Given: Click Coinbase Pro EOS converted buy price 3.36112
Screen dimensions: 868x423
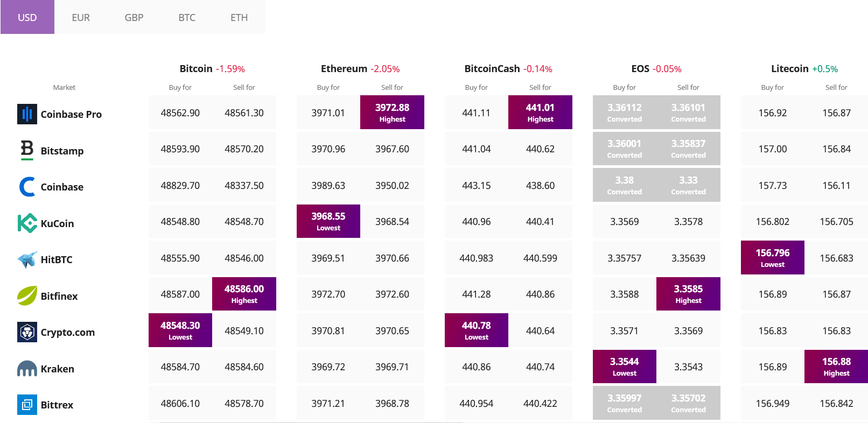Looking at the screenshot, I should (625, 112).
